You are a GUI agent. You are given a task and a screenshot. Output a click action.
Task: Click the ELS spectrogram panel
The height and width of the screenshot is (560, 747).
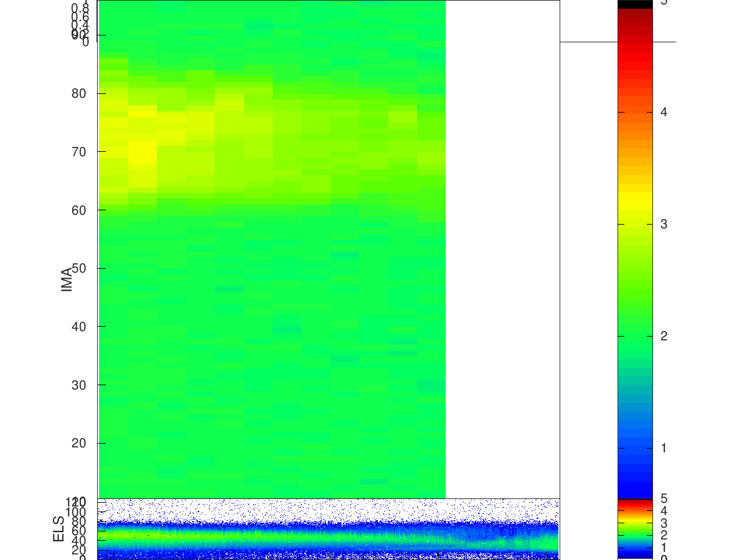[x=329, y=529]
